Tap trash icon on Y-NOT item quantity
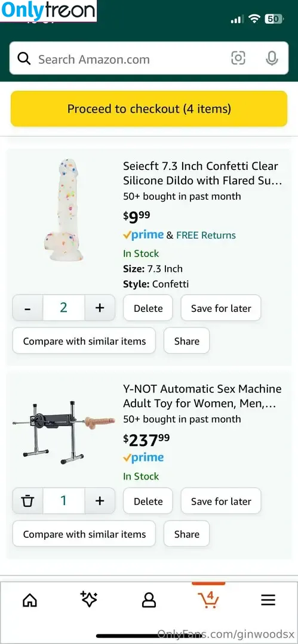Image resolution: width=298 pixels, height=644 pixels. [27, 501]
